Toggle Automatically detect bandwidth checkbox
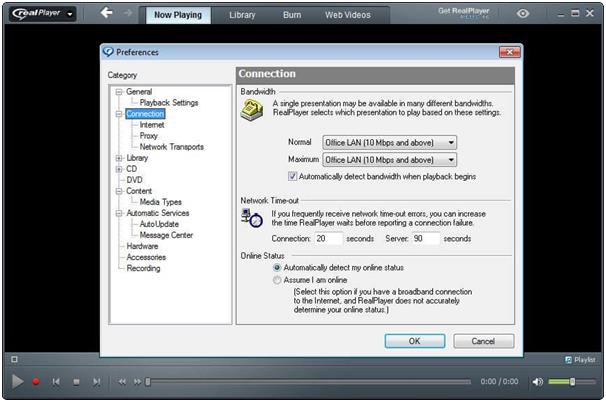Screen dimensions: 606x402 coord(293,176)
